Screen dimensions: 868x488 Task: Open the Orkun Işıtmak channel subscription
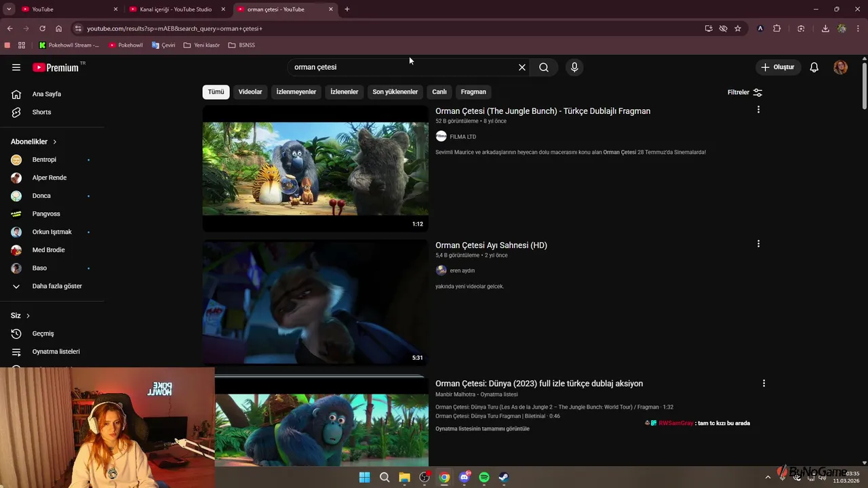(52, 232)
